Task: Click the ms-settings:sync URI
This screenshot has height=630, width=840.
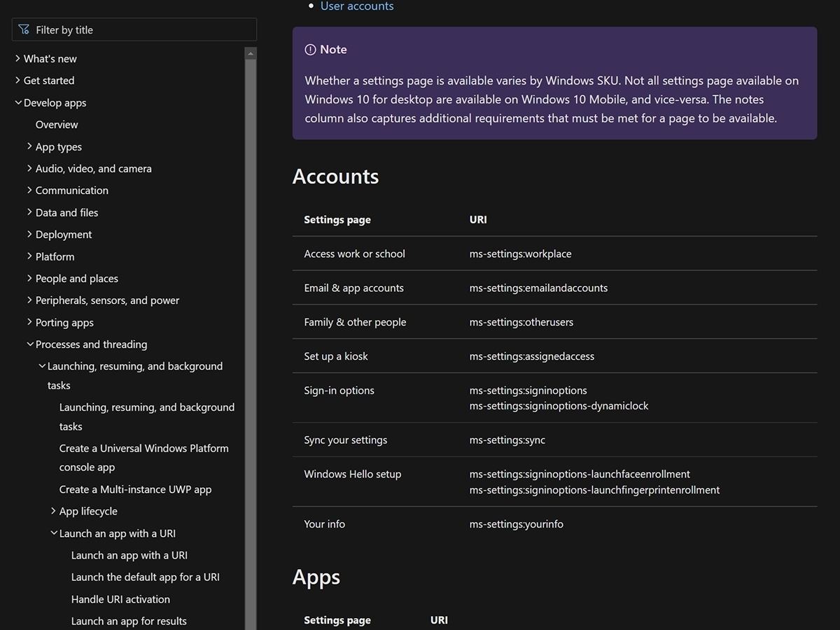Action: tap(507, 440)
